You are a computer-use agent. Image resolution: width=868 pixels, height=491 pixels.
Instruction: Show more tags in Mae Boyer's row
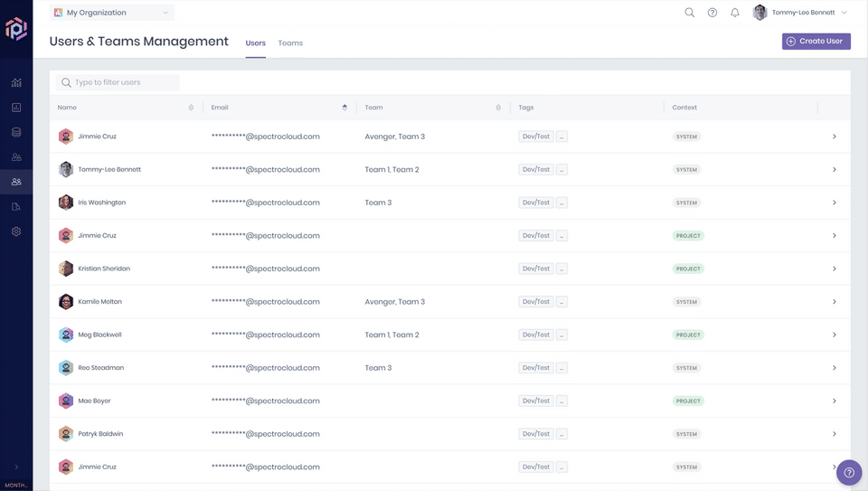(561, 401)
